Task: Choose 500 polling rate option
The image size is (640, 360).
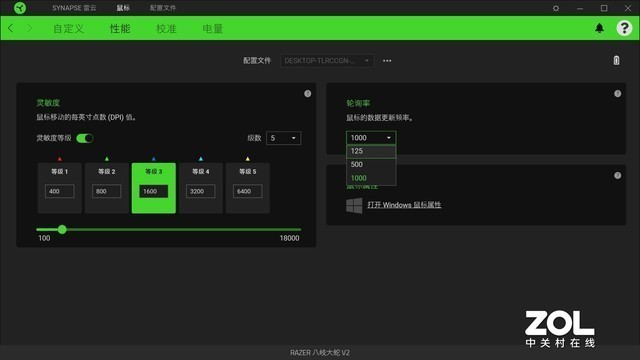Action: pos(371,164)
